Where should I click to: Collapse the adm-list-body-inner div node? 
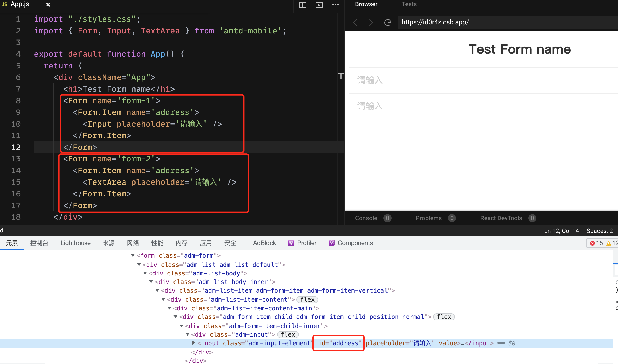pyautogui.click(x=151, y=282)
